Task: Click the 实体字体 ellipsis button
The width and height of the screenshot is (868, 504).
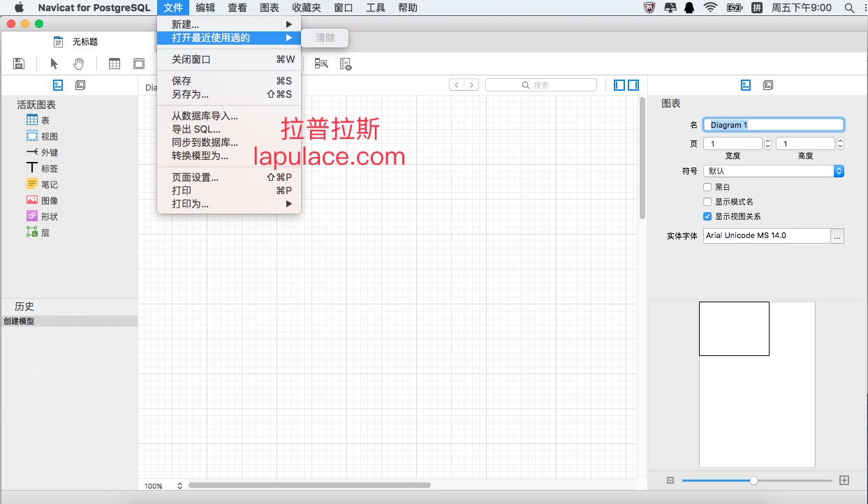Action: 837,236
